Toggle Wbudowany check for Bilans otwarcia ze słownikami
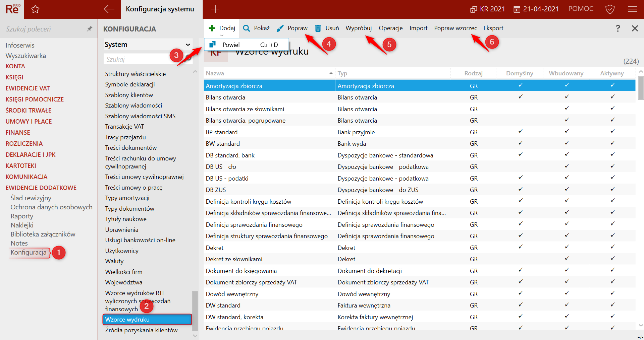Screen dimensions: 644x340 click(567, 109)
